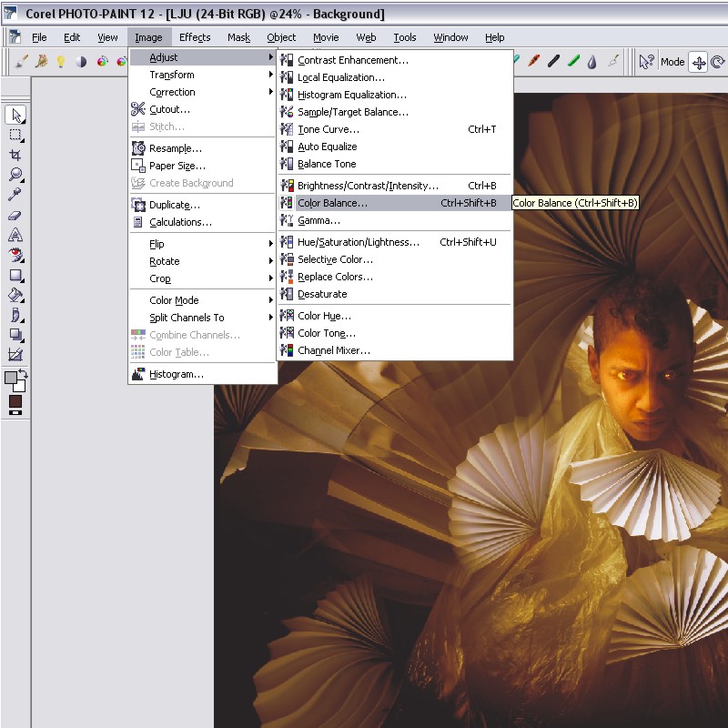This screenshot has width=728, height=728.
Task: Open the File menu
Action: [x=39, y=37]
